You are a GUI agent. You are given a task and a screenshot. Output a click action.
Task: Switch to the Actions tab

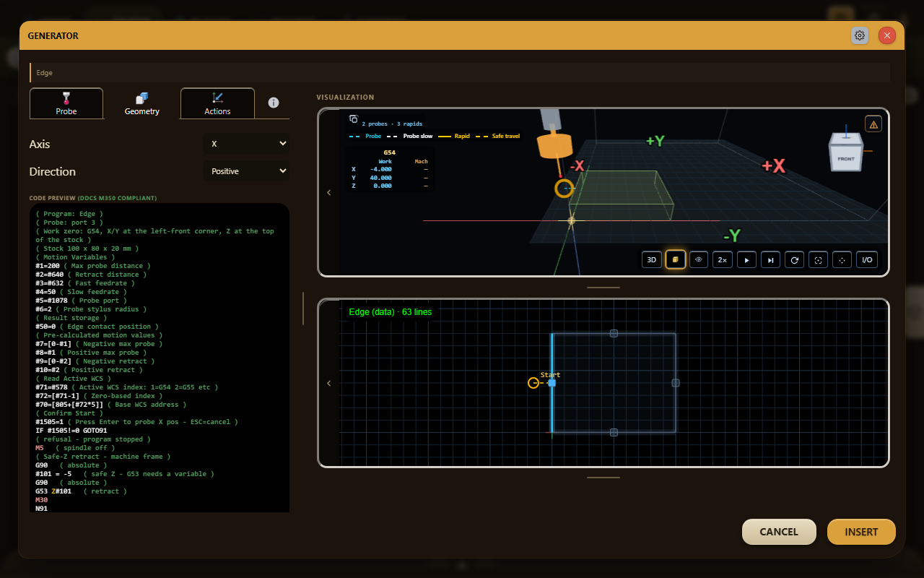pos(217,103)
